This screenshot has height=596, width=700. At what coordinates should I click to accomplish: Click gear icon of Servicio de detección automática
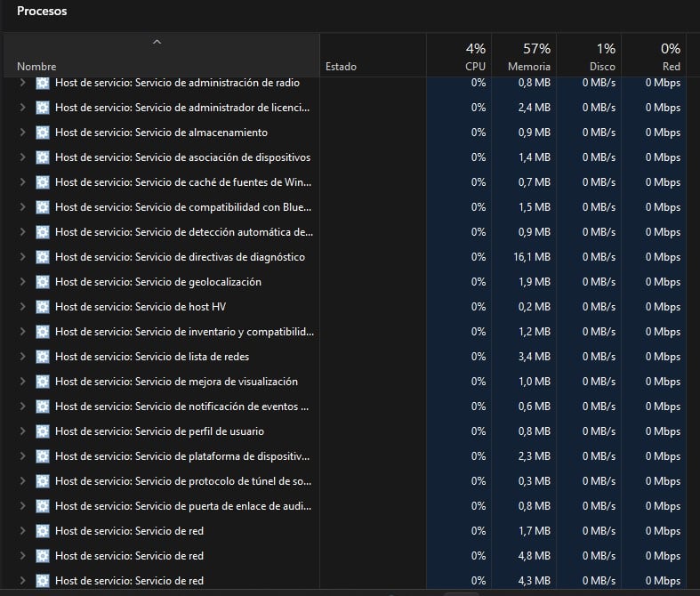tap(43, 232)
